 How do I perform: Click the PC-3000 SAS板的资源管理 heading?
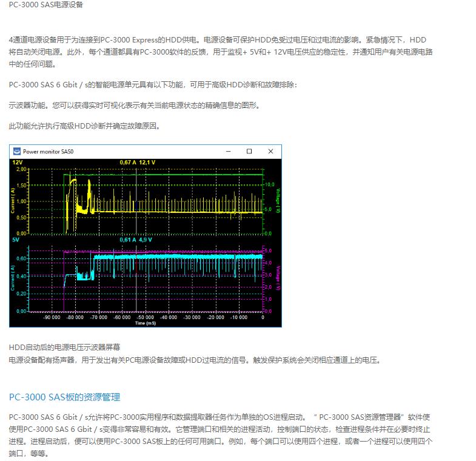tap(64, 397)
